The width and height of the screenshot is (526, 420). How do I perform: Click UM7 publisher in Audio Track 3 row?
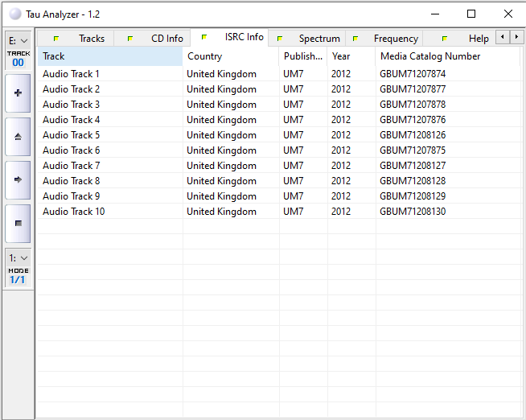coord(294,105)
